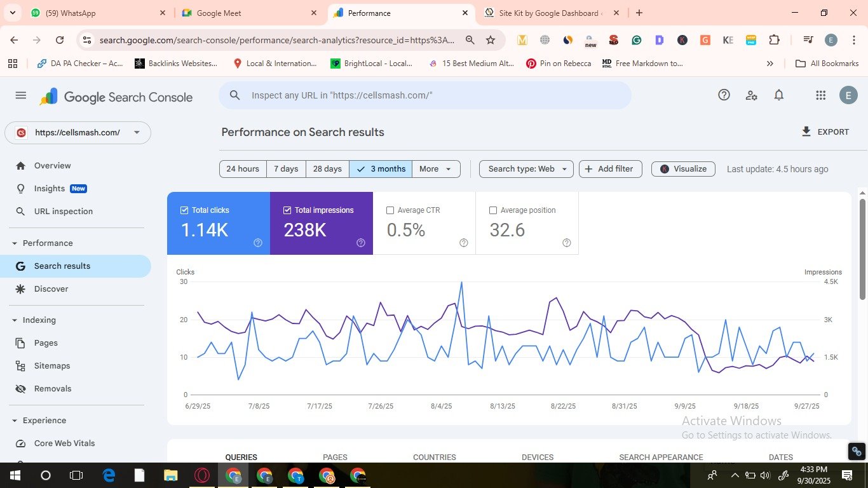Screen dimensions: 868x488
Task: Enable the Average CTR checkbox
Action: tap(390, 210)
